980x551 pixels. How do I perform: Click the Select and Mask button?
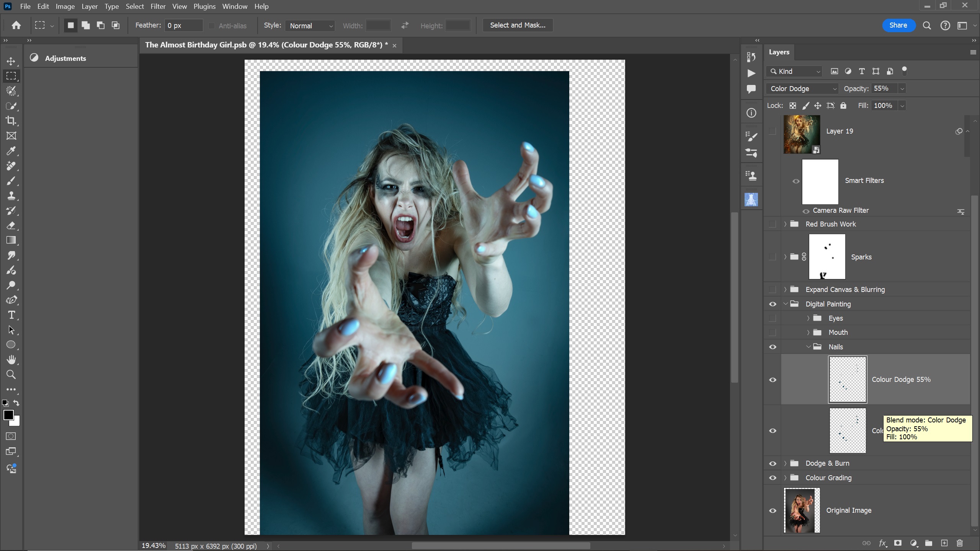click(518, 25)
